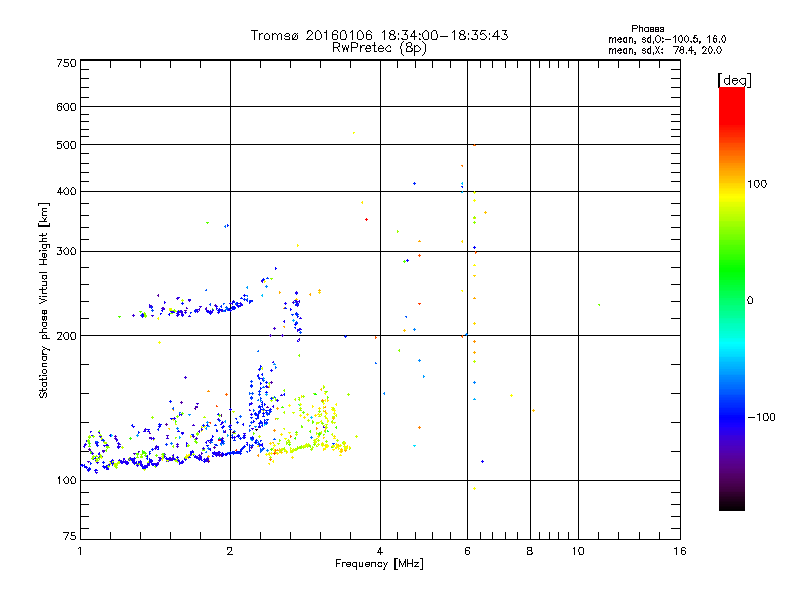Image resolution: width=800 pixels, height=600 pixels.
Task: Click the 'mean, sd,X: 78.4, 20.0' line
Action: coord(665,50)
